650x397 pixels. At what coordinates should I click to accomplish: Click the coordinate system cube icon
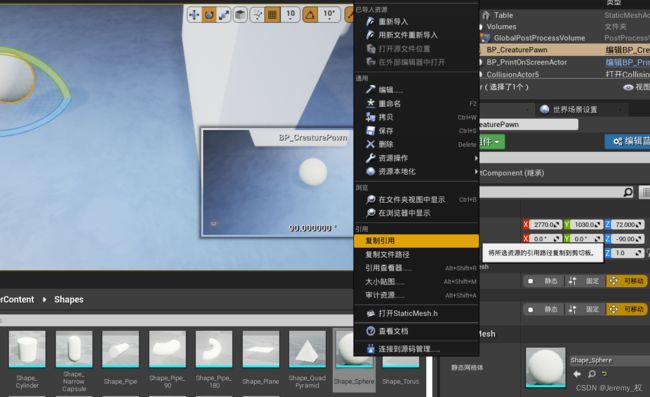pos(240,15)
